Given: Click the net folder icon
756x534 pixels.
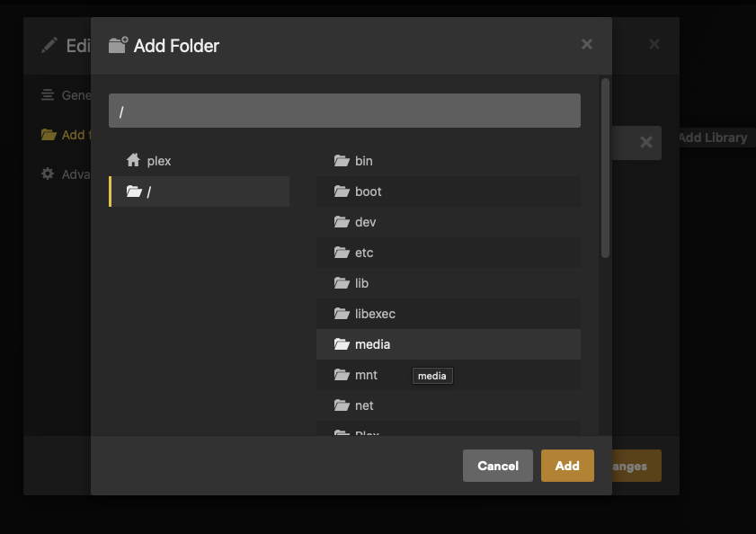Looking at the screenshot, I should [x=342, y=405].
